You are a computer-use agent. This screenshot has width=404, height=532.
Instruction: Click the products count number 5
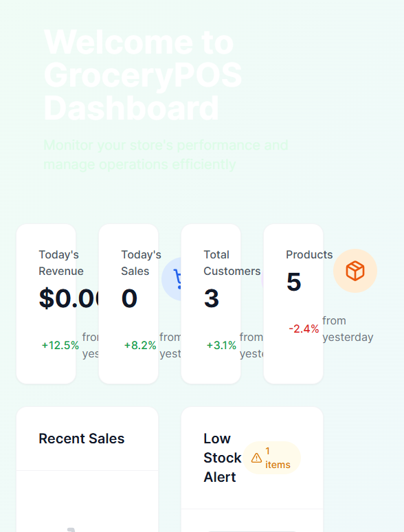click(x=294, y=282)
